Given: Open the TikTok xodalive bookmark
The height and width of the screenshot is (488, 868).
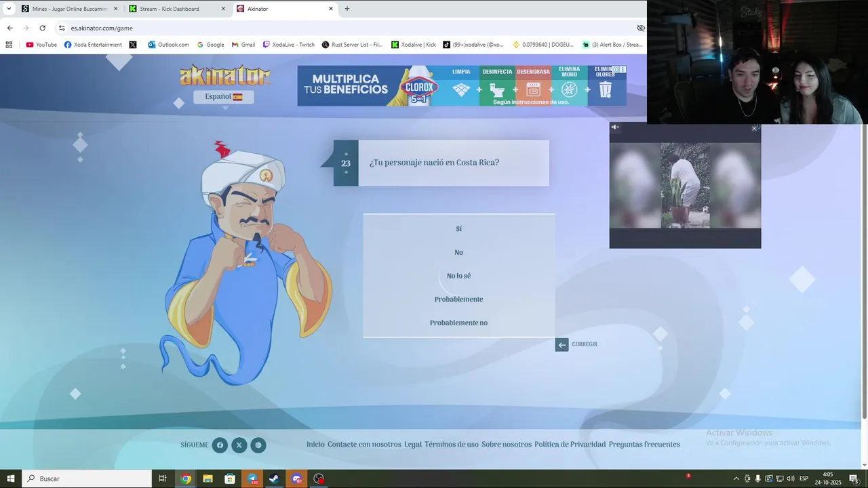Looking at the screenshot, I should coord(473,45).
